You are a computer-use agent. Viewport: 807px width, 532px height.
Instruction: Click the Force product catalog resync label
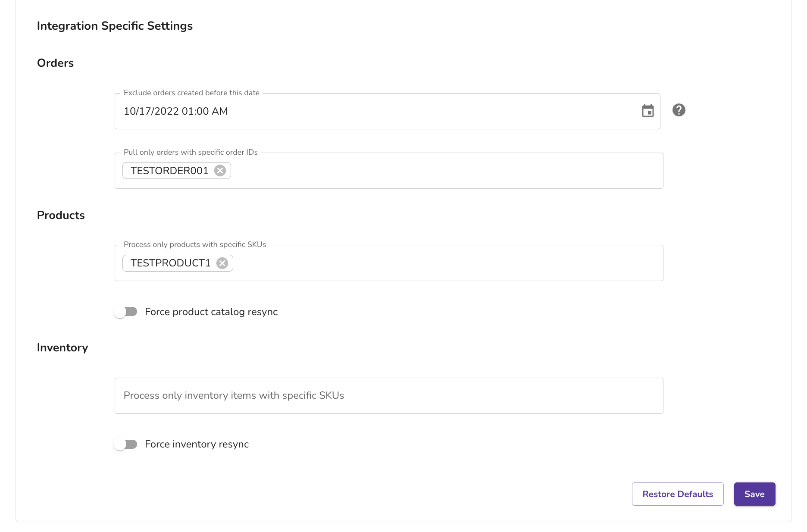[211, 312]
